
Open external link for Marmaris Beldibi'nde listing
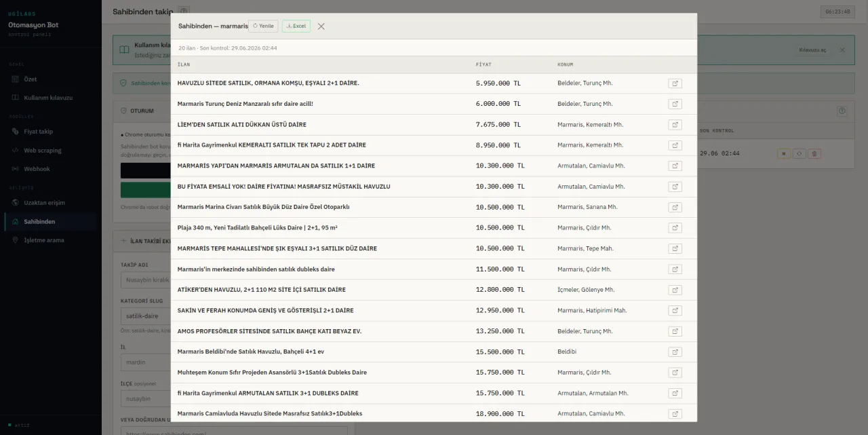(675, 352)
